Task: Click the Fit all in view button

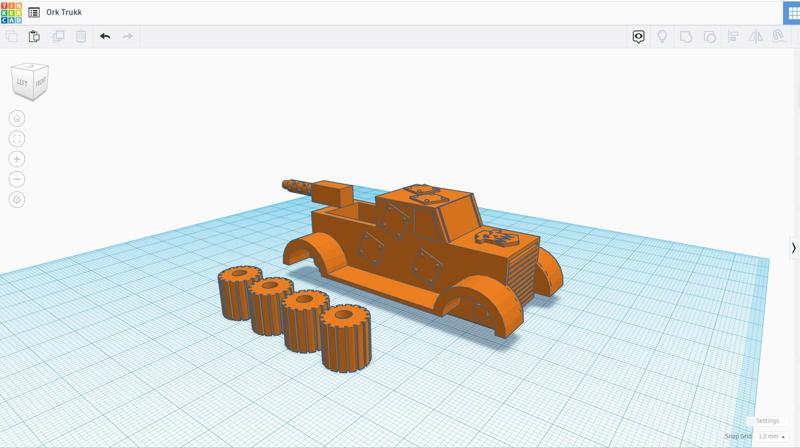Action: [17, 139]
